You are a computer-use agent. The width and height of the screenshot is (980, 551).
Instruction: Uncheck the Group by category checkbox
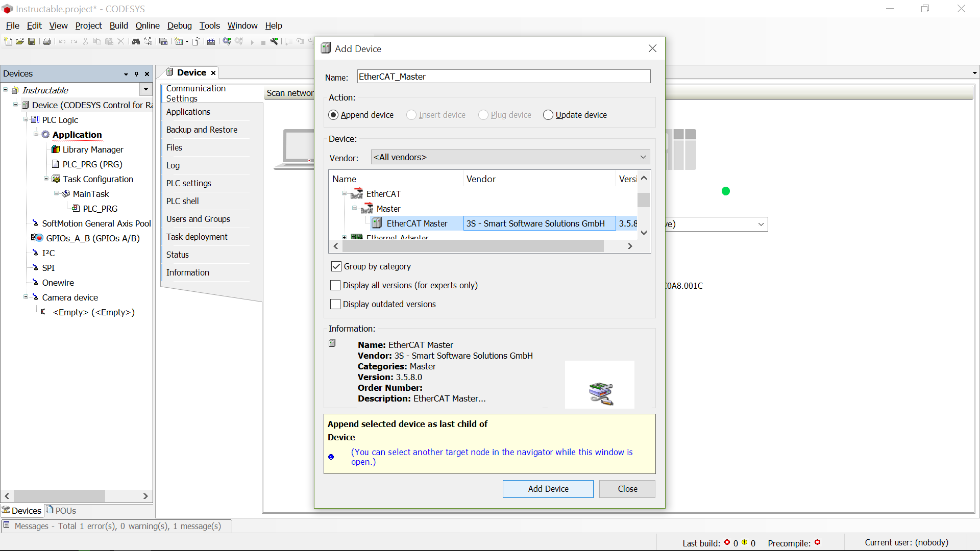click(x=336, y=266)
